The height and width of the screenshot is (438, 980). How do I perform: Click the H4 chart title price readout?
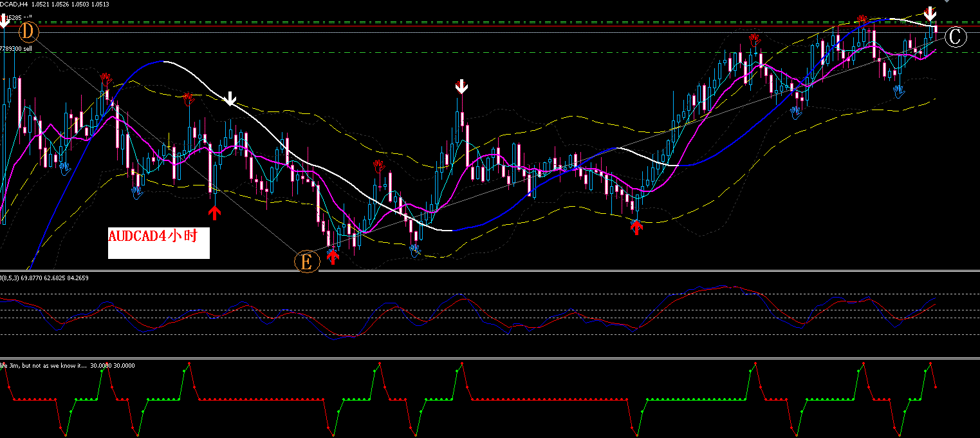click(55, 4)
